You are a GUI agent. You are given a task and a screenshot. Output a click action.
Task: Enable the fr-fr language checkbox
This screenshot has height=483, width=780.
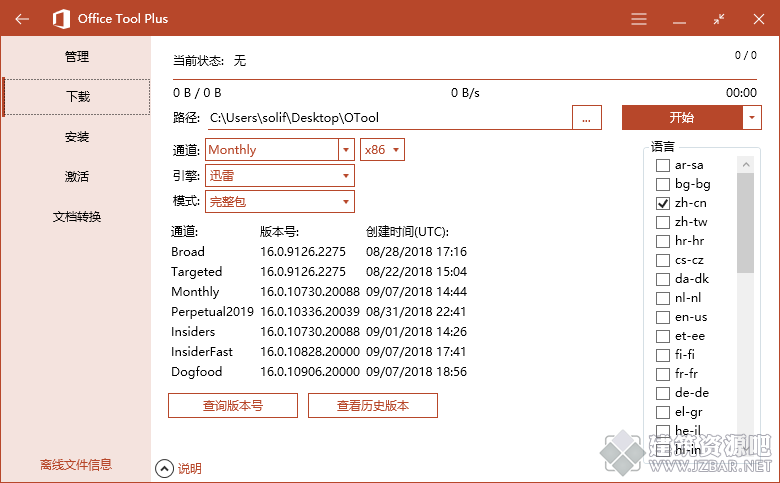tap(663, 374)
